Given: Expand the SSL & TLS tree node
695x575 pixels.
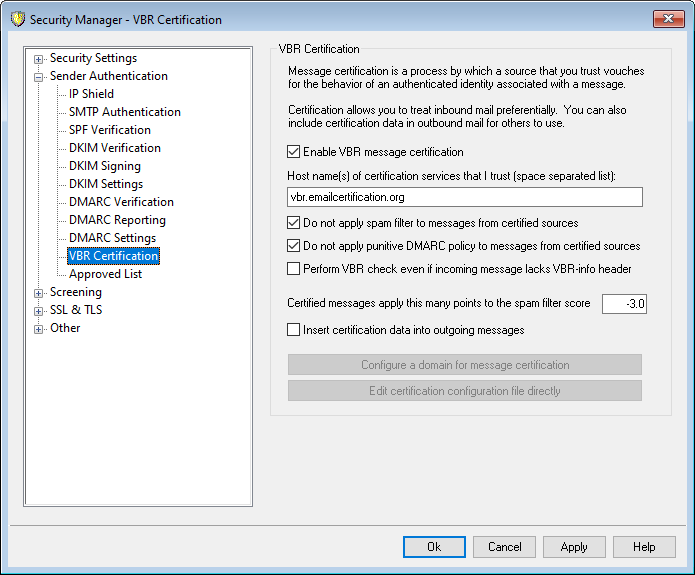Looking at the screenshot, I should (x=39, y=311).
